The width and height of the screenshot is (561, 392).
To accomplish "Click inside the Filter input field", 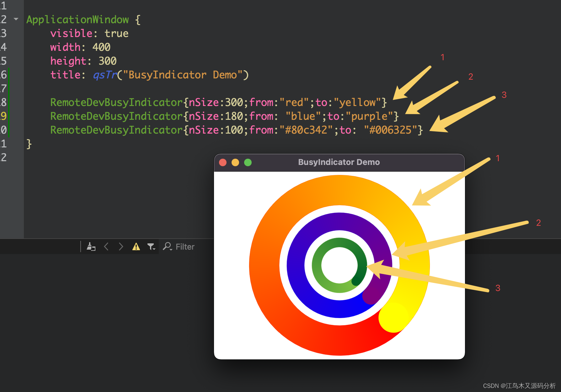I will tap(188, 247).
